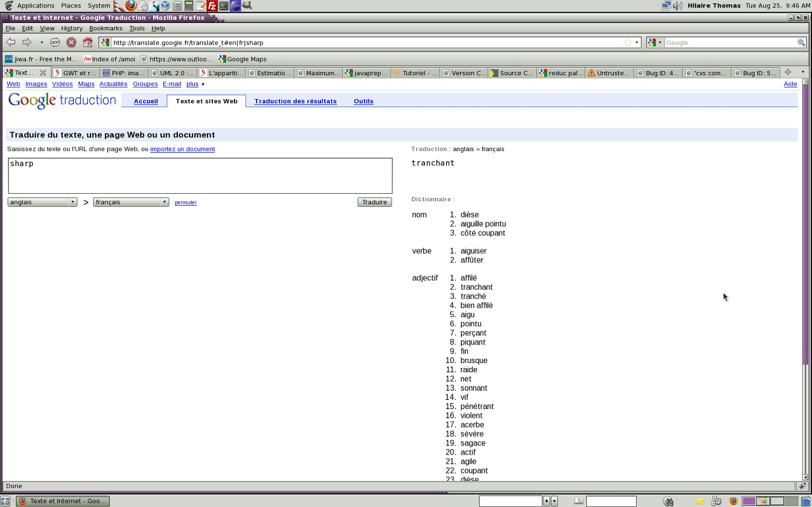Open the français target language dropdown
Screen dimensions: 812x507
[131, 202]
